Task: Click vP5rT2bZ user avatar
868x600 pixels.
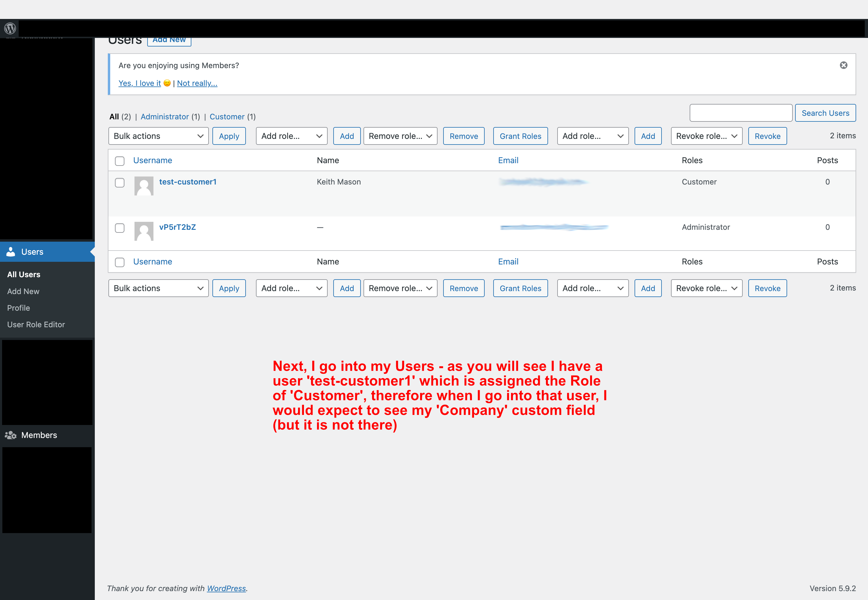Action: click(x=144, y=231)
